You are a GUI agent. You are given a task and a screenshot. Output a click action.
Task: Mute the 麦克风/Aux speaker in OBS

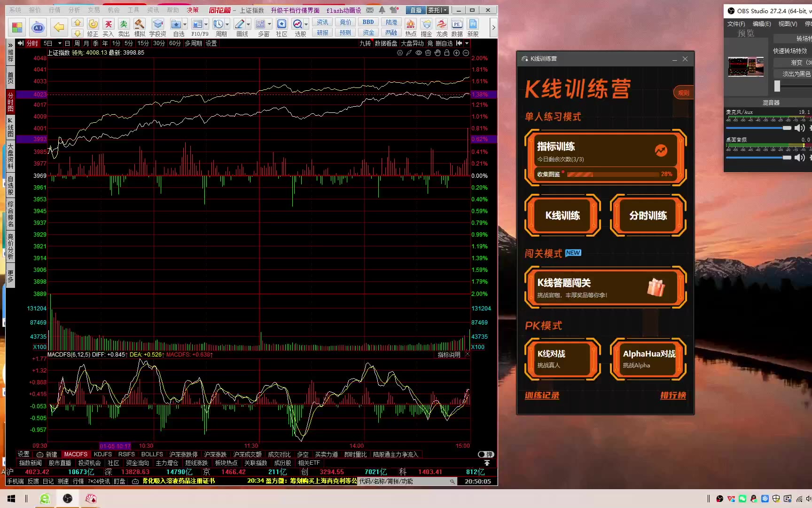[799, 128]
